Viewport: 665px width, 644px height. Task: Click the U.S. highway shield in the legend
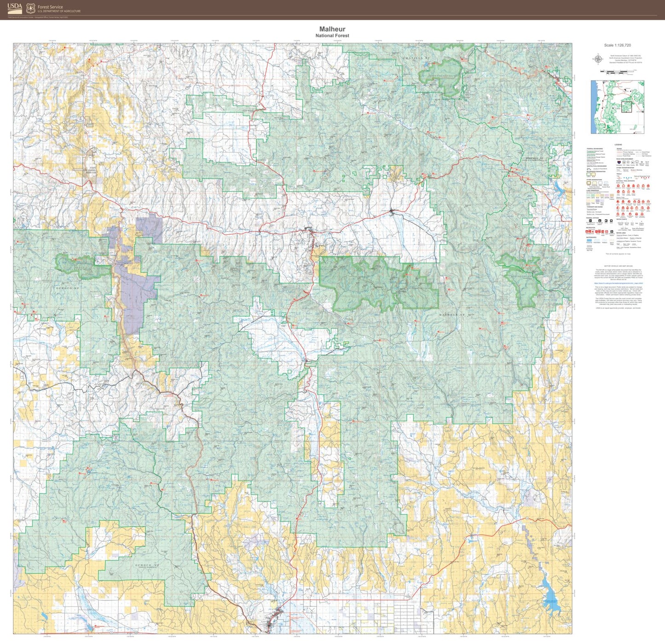click(x=624, y=162)
